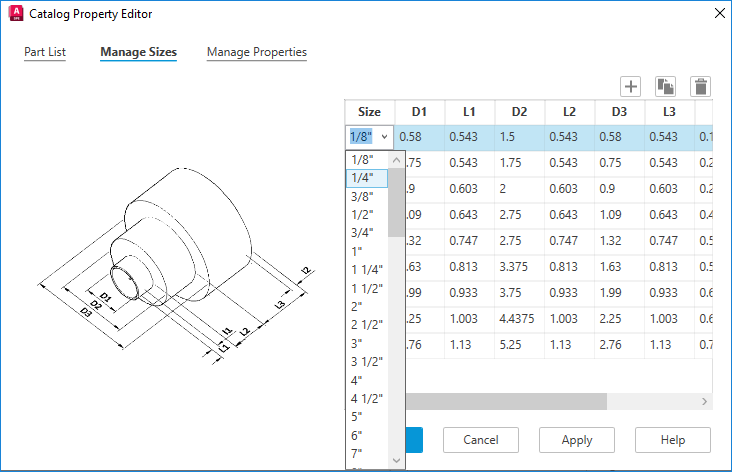Viewport: 732px width, 472px height.
Task: Open Help for the editor
Action: 673,440
